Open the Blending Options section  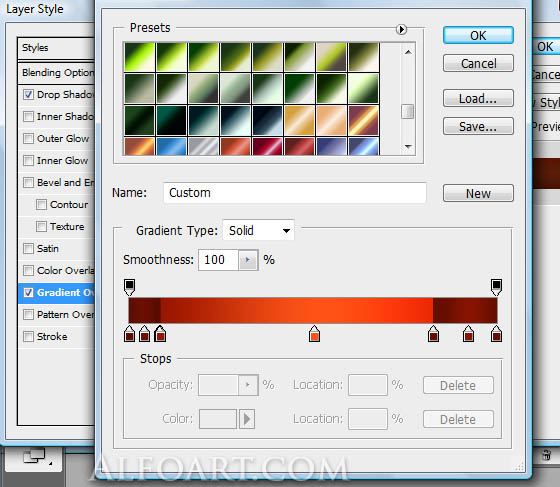coord(56,72)
